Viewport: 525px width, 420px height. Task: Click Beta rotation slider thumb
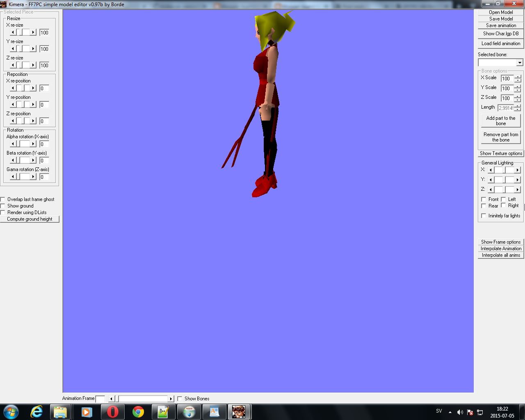point(19,160)
